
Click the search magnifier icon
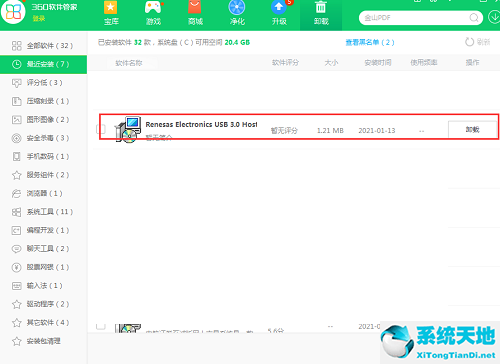coord(474,18)
